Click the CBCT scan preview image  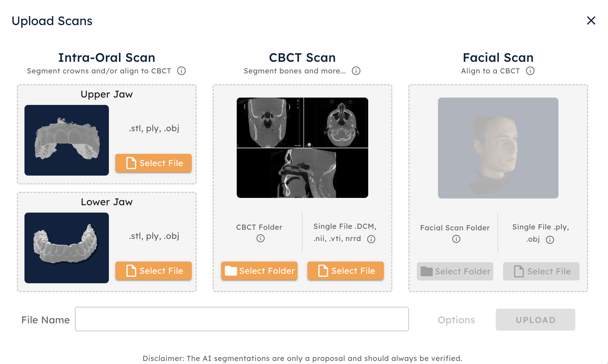(x=302, y=148)
